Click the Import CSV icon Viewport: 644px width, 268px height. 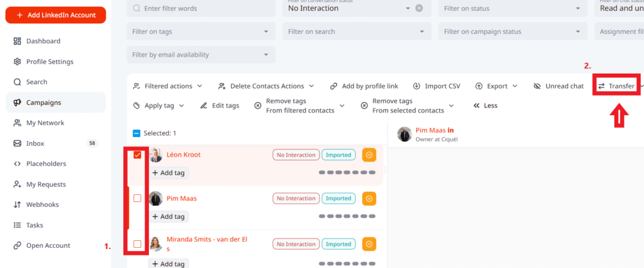tap(417, 86)
